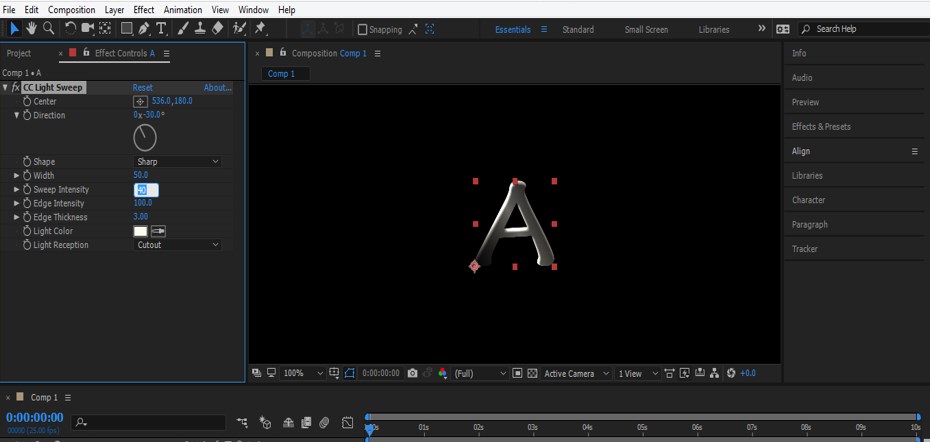The width and height of the screenshot is (930, 442).
Task: Take snapshot with the camera icon
Action: [x=412, y=373]
